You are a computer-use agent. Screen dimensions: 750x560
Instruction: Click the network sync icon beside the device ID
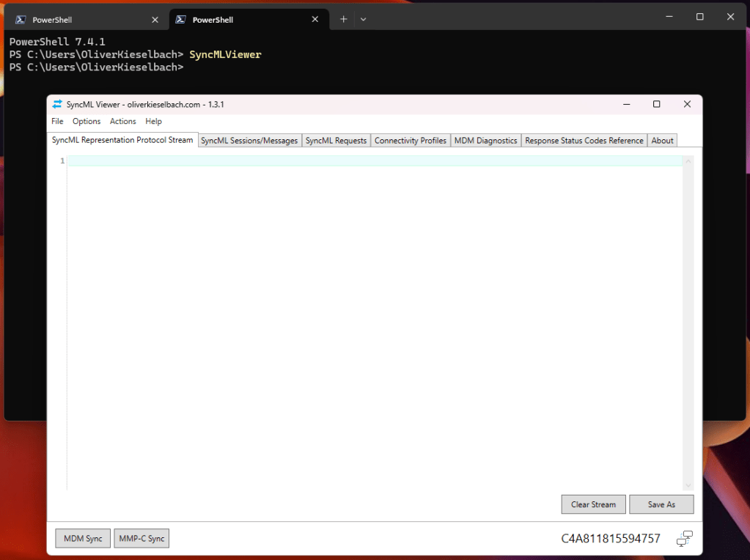click(x=683, y=539)
